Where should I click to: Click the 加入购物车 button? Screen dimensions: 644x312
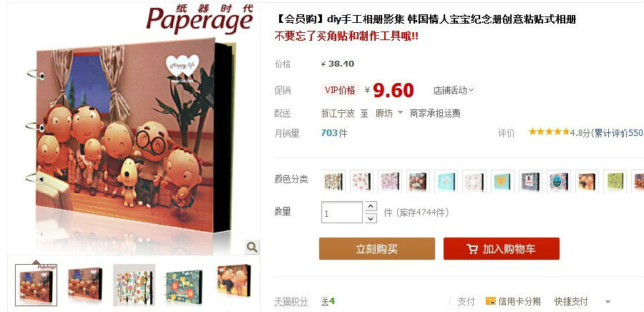point(501,249)
